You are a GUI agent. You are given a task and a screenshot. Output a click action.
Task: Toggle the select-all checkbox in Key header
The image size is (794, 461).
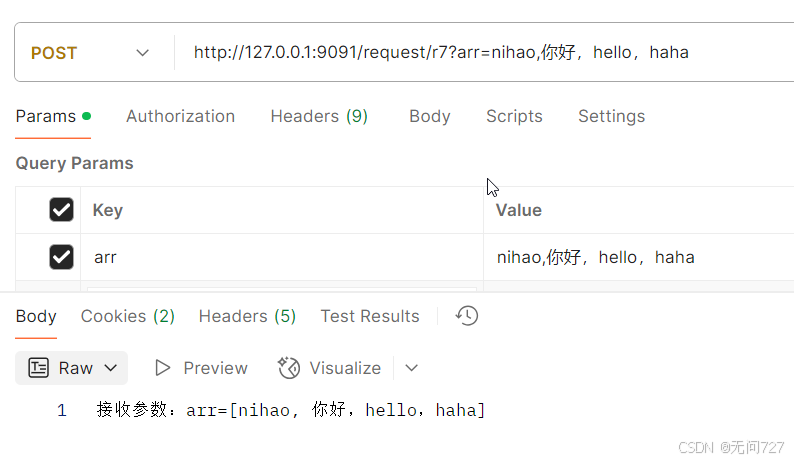(61, 210)
